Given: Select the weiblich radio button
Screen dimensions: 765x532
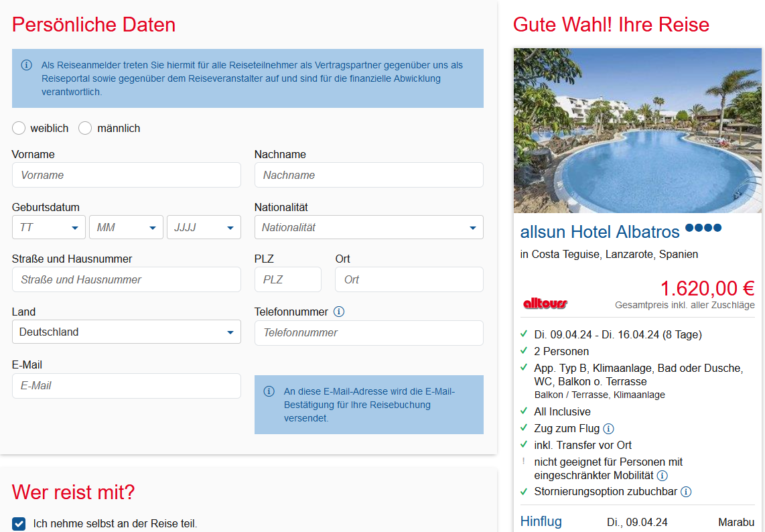Looking at the screenshot, I should tap(19, 128).
